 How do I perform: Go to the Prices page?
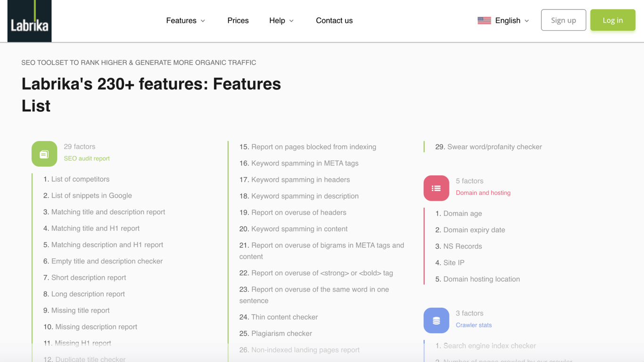238,20
